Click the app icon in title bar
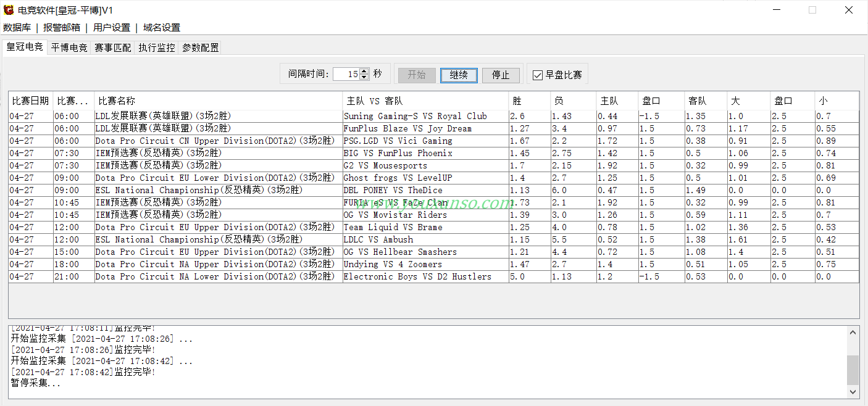868x406 pixels. click(x=9, y=10)
